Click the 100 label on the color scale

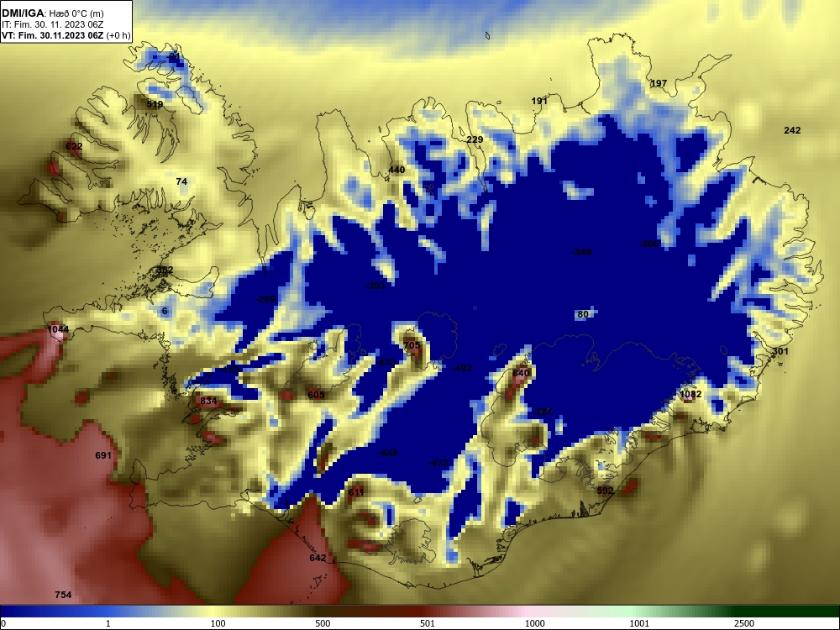tap(218, 623)
